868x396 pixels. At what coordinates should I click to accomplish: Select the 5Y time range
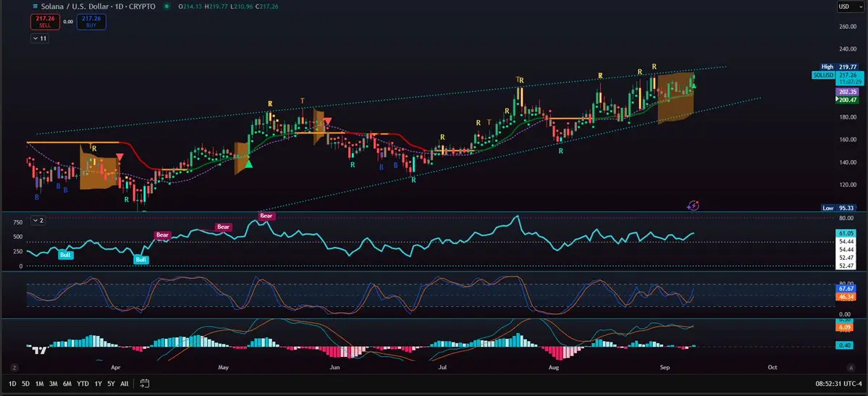coord(111,383)
